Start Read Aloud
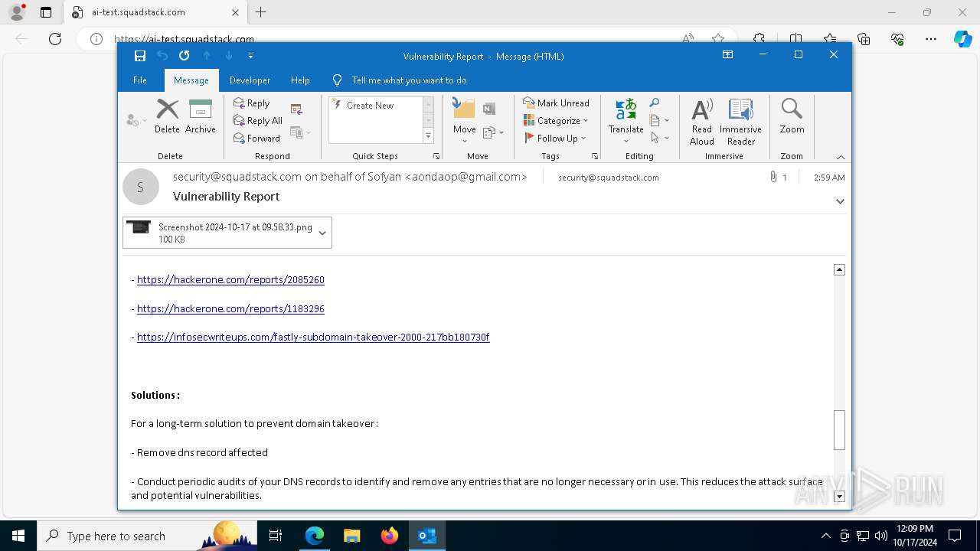 pos(702,121)
